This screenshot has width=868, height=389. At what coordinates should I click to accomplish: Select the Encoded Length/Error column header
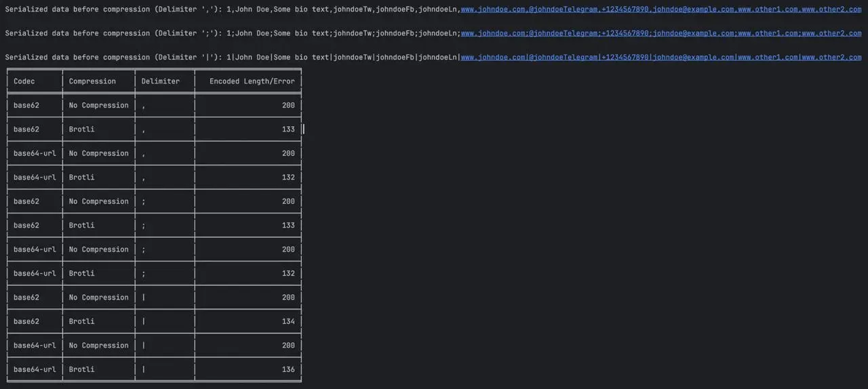[x=252, y=81]
